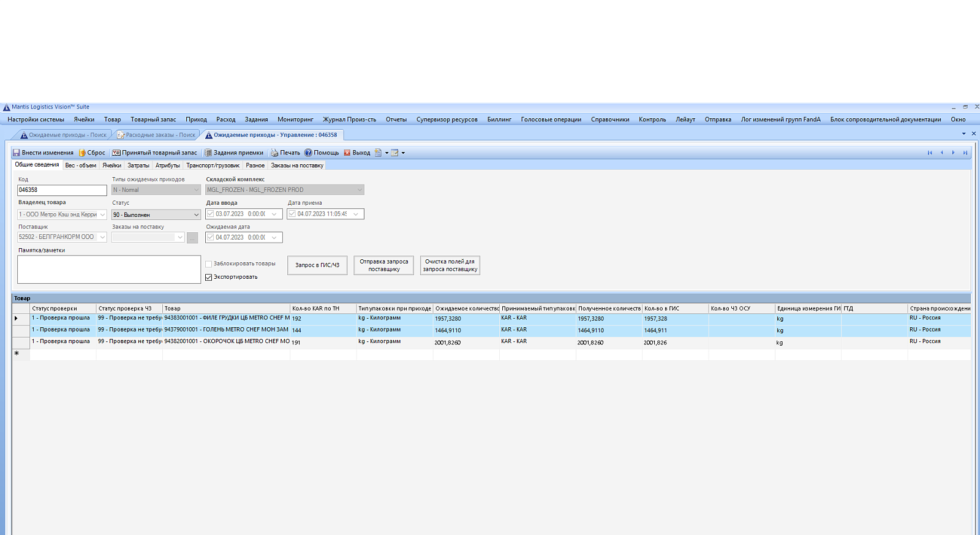The height and width of the screenshot is (535, 980).
Task: Open the Владелец товара dropdown
Action: (102, 214)
